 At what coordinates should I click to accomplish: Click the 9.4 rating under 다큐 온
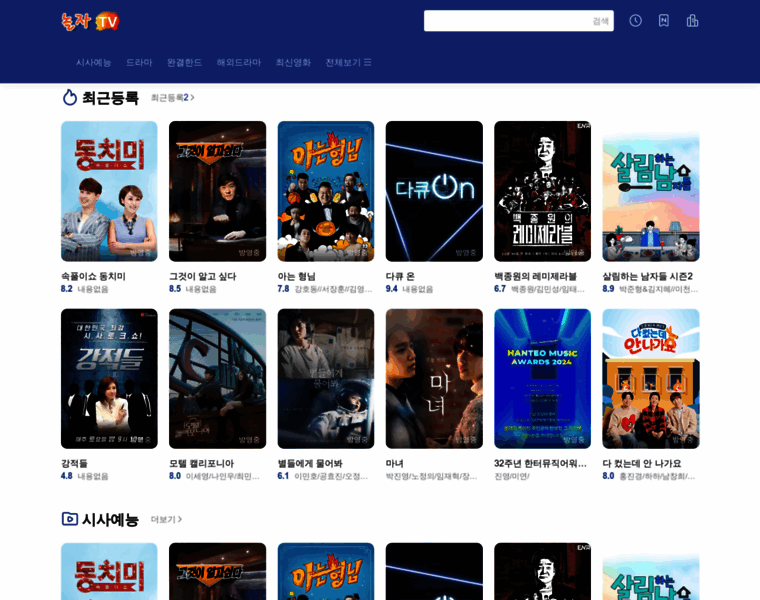pyautogui.click(x=392, y=289)
